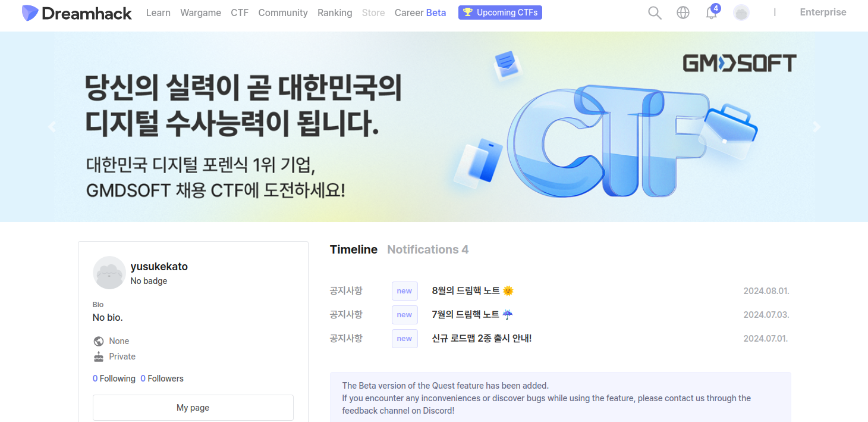Go to the Ranking menu
The image size is (868, 422).
click(x=335, y=13)
